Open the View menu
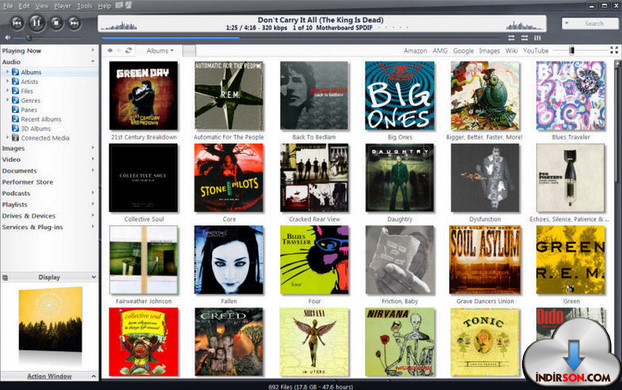The width and height of the screenshot is (622, 390). click(x=41, y=6)
